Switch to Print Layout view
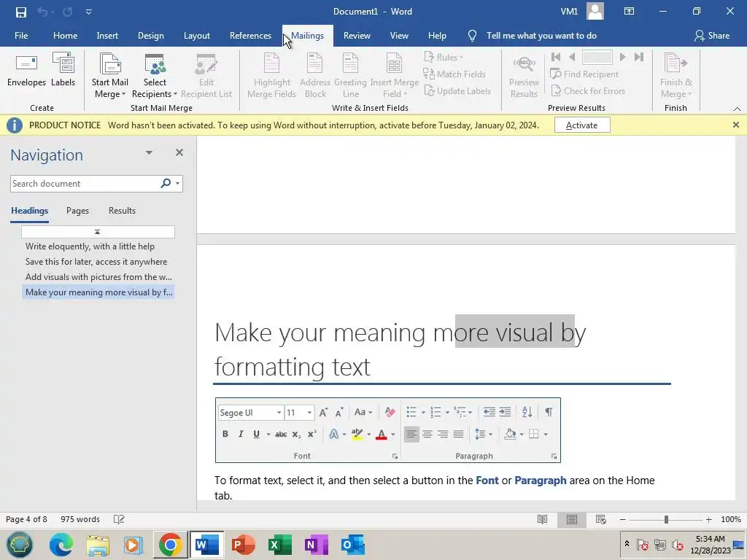The width and height of the screenshot is (747, 560). click(x=572, y=519)
